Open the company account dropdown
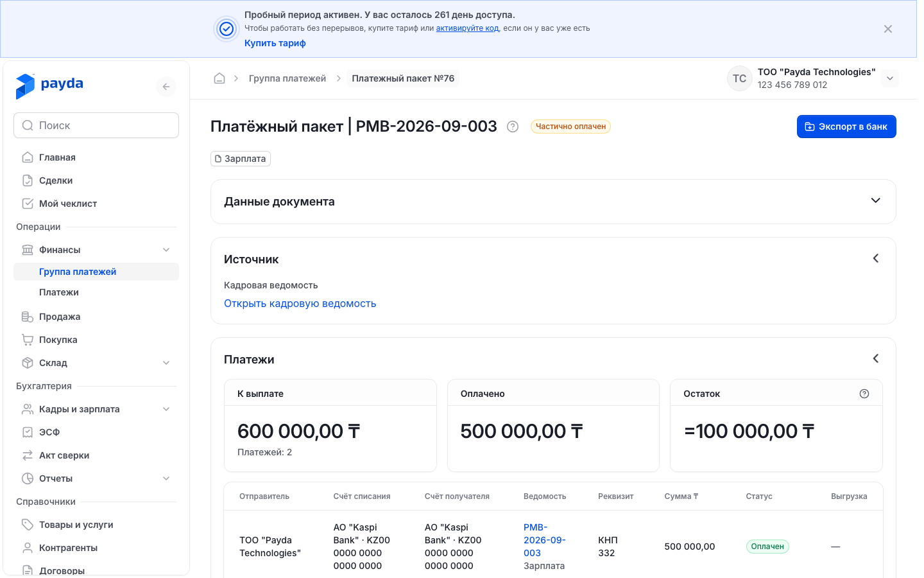 click(890, 78)
